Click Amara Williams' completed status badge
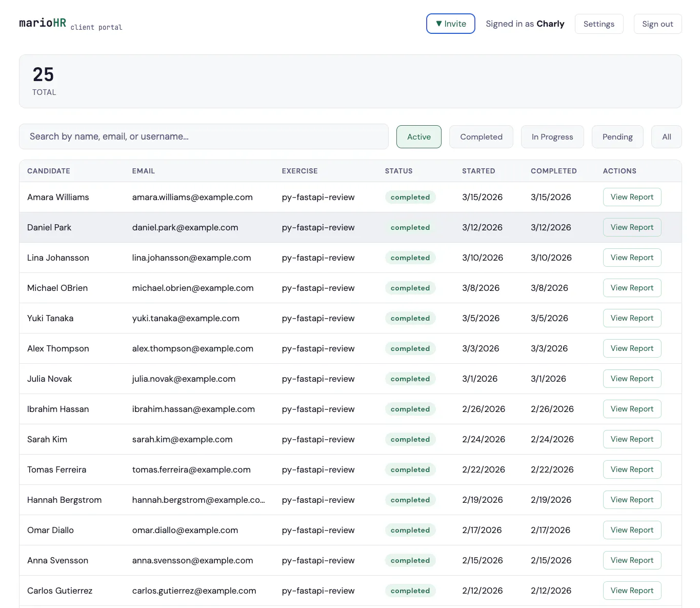The height and width of the screenshot is (608, 700). [410, 197]
